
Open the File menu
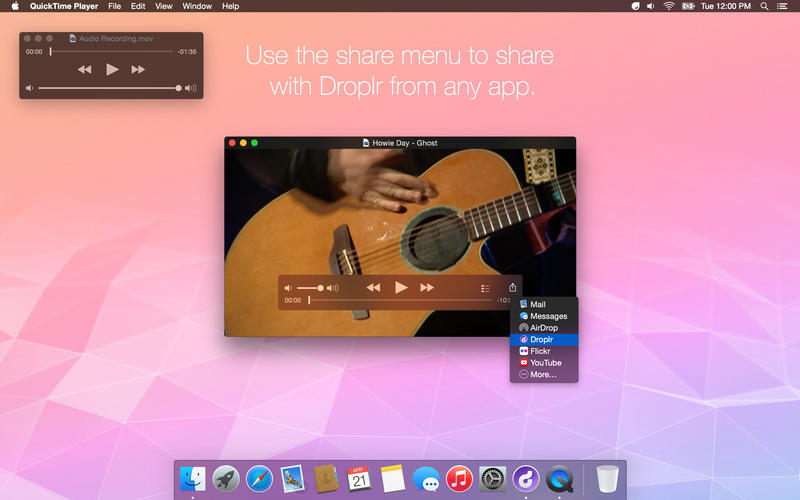click(x=114, y=6)
